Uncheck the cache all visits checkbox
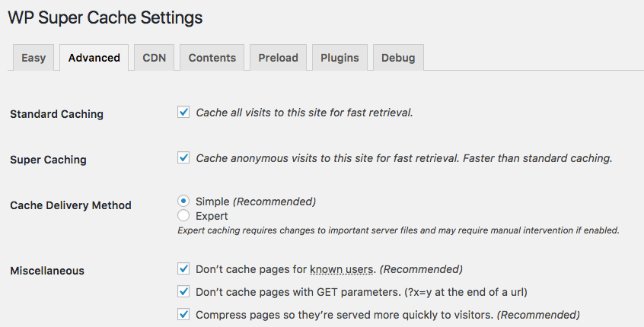The width and height of the screenshot is (644, 327). click(183, 113)
